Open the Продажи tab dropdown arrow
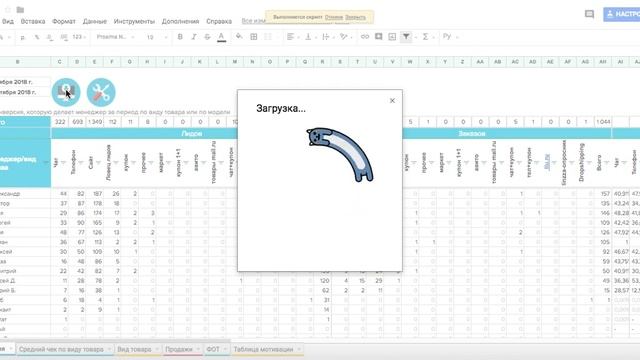This screenshot has height=360, width=640. [198, 349]
